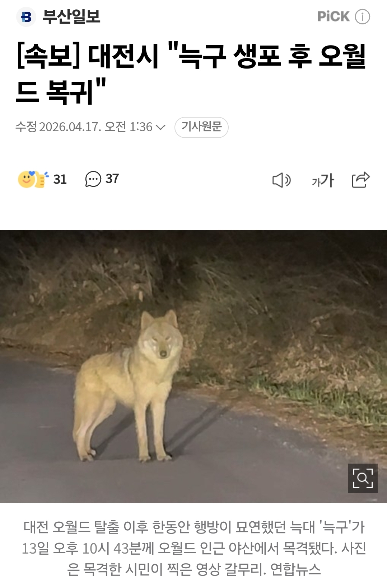View the 31 reactions count
Screen dimensions: 387x588
click(x=60, y=179)
